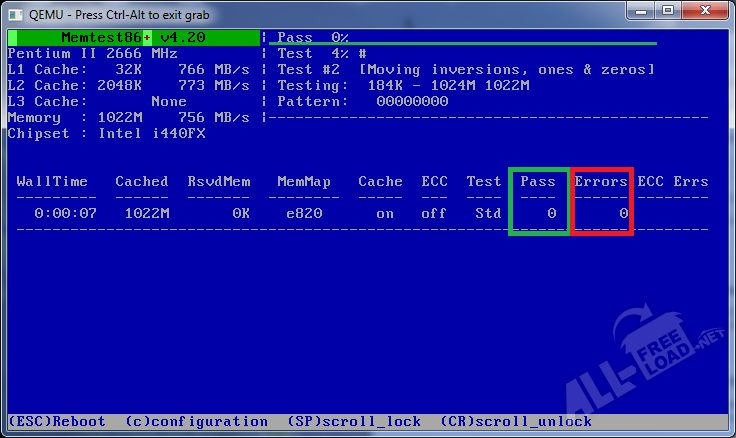
Task: Click the (SP)scroll_lock option
Action: click(x=354, y=421)
